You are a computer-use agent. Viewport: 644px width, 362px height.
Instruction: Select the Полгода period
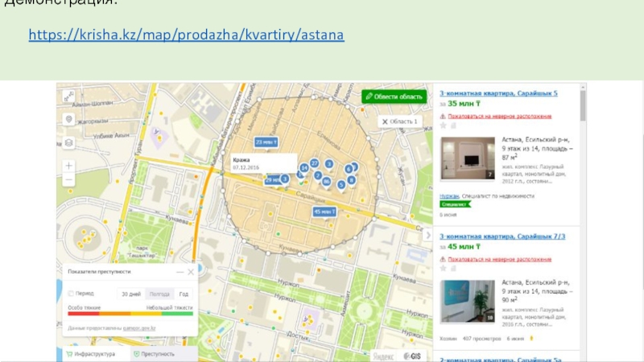pos(159,294)
